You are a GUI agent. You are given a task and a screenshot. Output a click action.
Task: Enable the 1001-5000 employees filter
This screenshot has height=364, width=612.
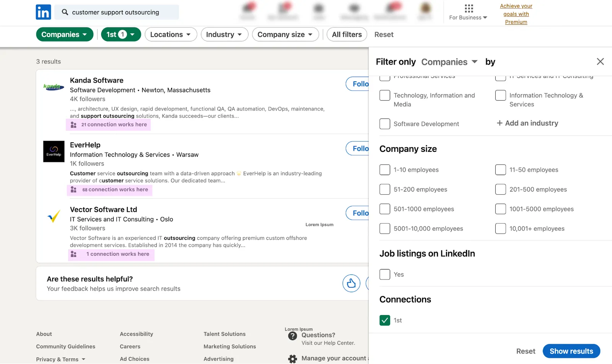pos(500,209)
